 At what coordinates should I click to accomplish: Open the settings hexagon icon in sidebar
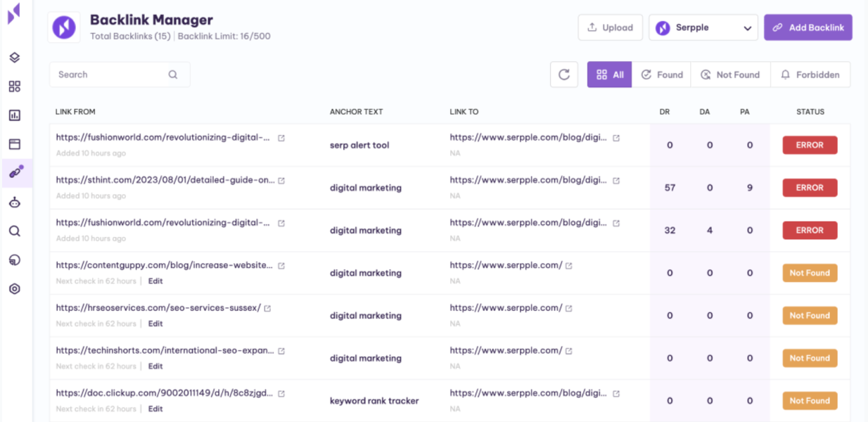click(15, 288)
